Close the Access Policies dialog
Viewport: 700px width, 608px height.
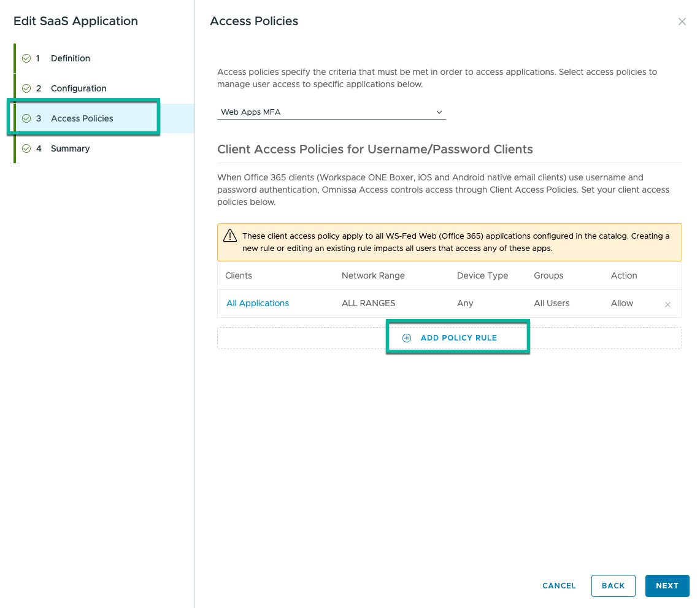pyautogui.click(x=682, y=21)
